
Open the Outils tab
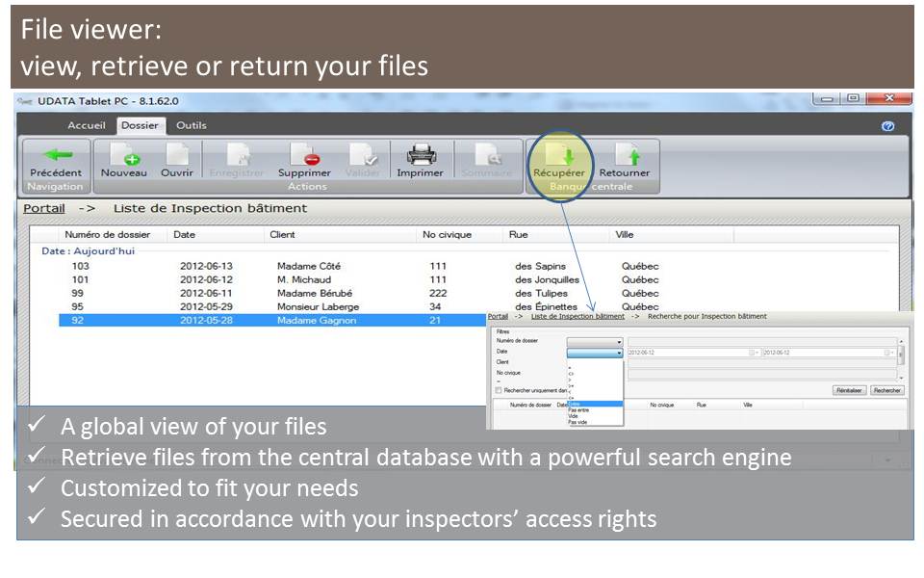tap(191, 125)
